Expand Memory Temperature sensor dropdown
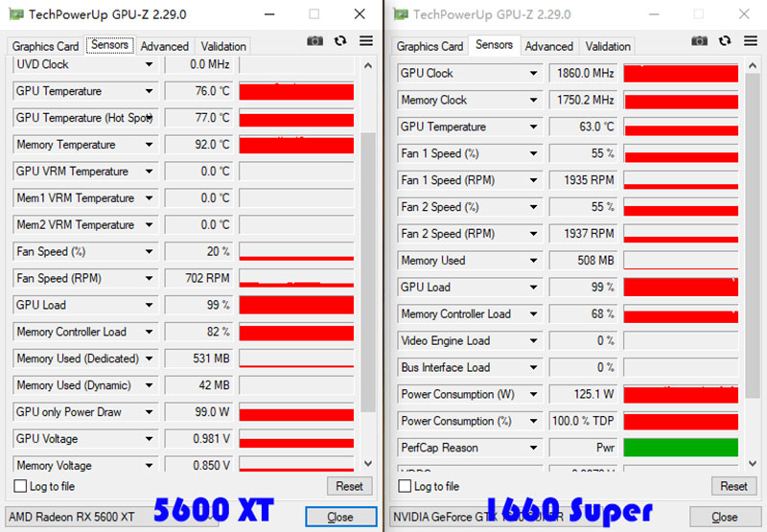The height and width of the screenshot is (532, 767). pos(150,145)
